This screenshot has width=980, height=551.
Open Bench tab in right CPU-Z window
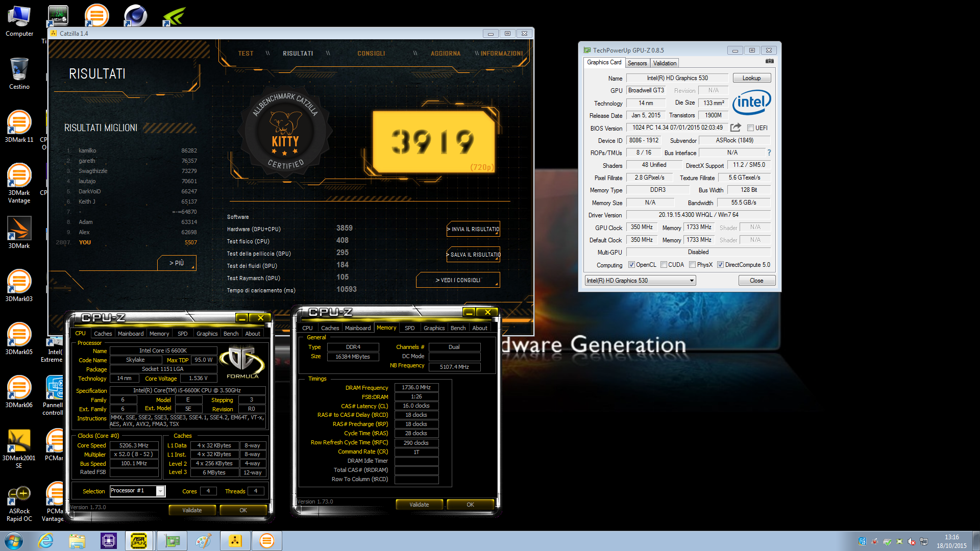click(x=458, y=328)
